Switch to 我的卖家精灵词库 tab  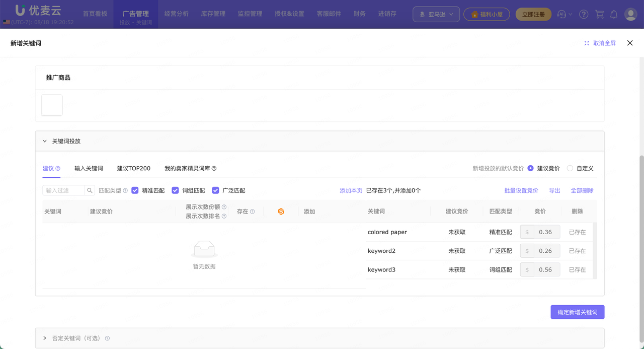click(187, 168)
